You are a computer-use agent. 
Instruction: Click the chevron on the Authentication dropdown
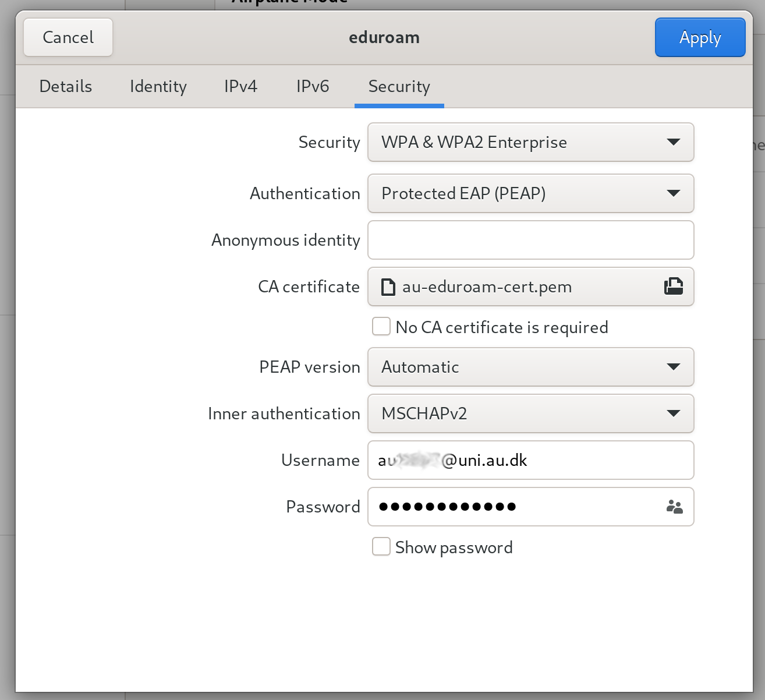674,193
